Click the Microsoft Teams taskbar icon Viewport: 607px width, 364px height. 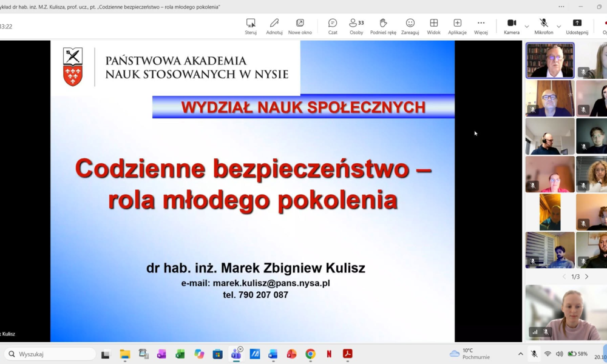pyautogui.click(x=236, y=354)
